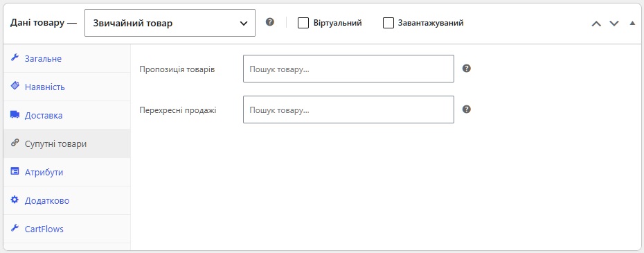Click the Пропозиція товарів search field
The height and width of the screenshot is (253, 644).
(x=349, y=69)
